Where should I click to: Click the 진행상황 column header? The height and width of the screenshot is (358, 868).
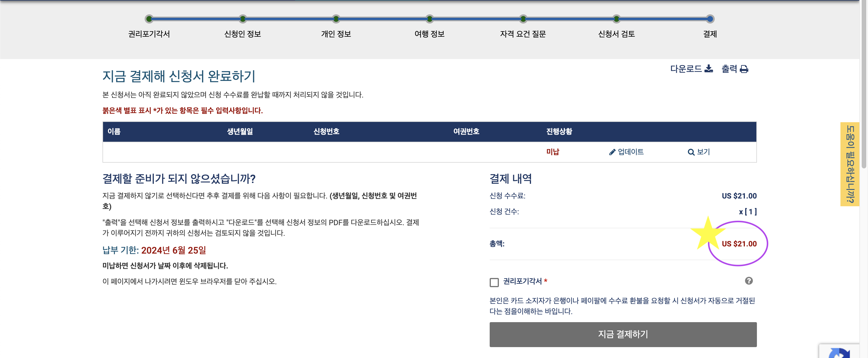[559, 131]
